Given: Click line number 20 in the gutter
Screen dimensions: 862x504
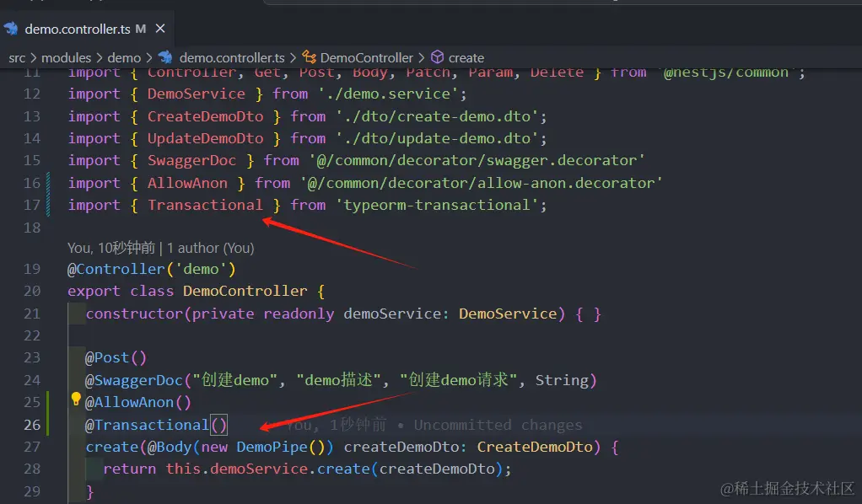Looking at the screenshot, I should click(32, 291).
